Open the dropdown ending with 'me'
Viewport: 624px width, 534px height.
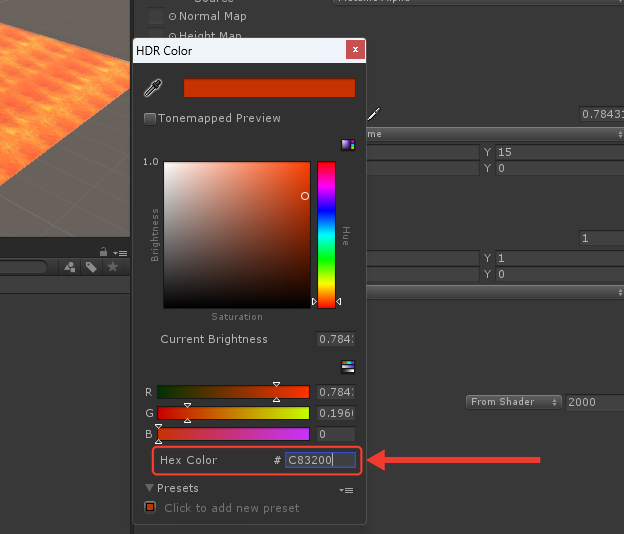point(495,134)
